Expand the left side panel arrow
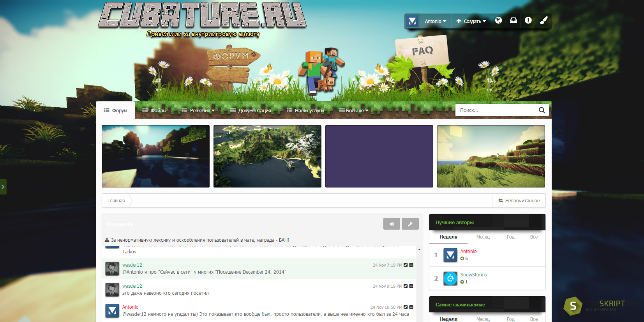This screenshot has height=322, width=644. point(3,187)
